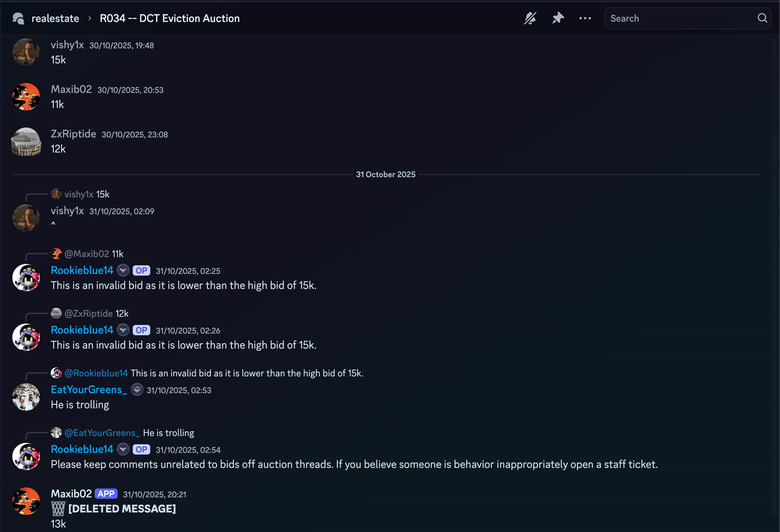Click the OP tag on the 02:54 message
Viewport: 780px width, 532px height.
pyautogui.click(x=141, y=449)
